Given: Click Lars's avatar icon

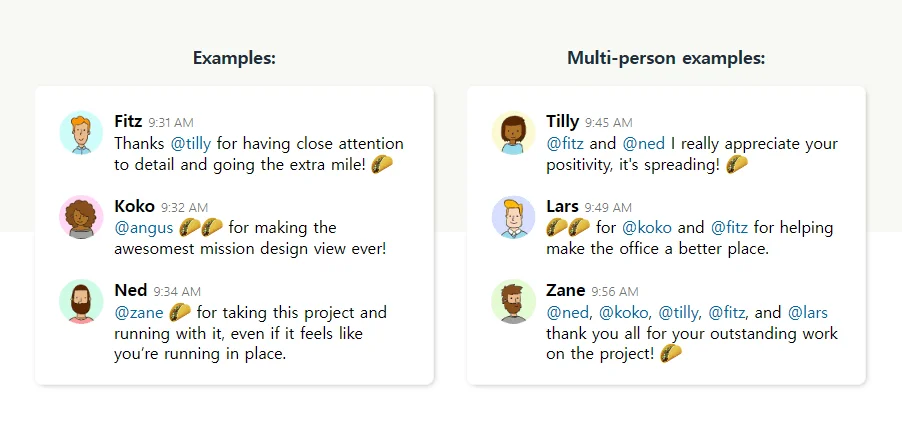Looking at the screenshot, I should [513, 217].
